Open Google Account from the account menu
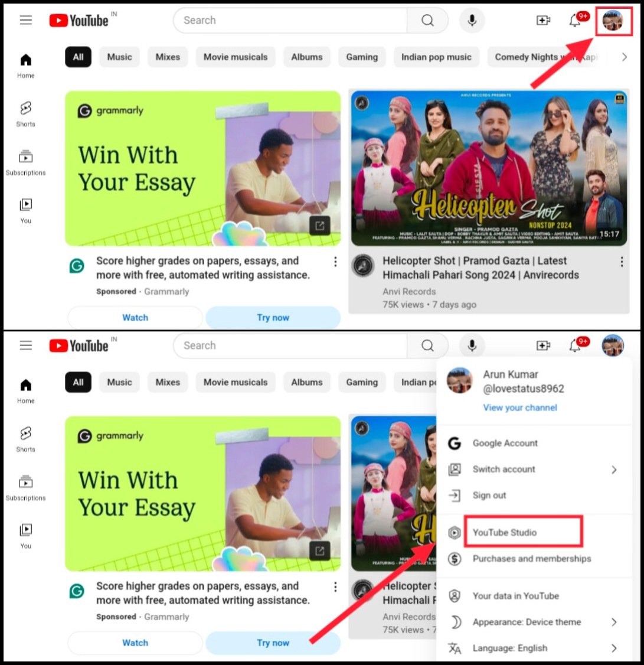Screen dimensions: 644x665 (x=505, y=443)
